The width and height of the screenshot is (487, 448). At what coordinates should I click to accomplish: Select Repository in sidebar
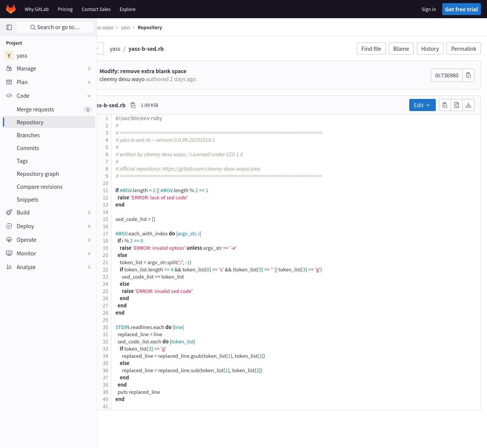click(49, 122)
